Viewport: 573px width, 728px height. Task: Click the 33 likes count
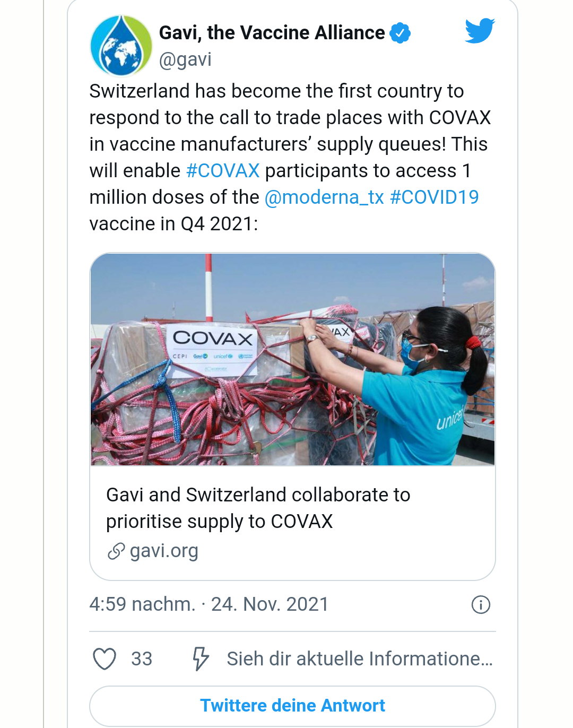coord(142,658)
